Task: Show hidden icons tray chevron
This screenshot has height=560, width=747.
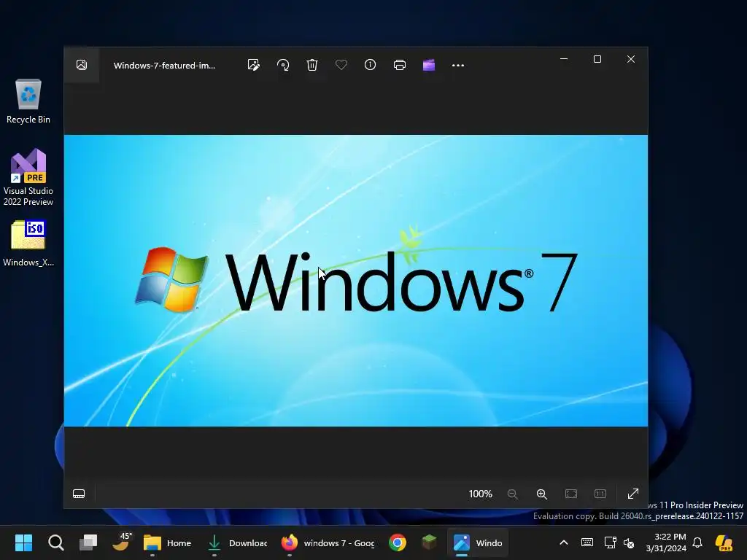Action: tap(564, 542)
